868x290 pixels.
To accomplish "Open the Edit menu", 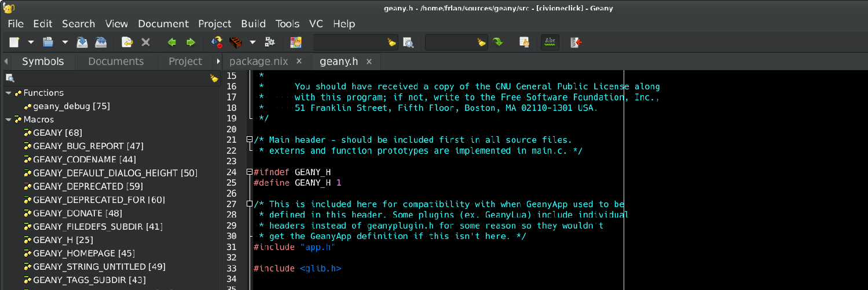I will pyautogui.click(x=42, y=24).
